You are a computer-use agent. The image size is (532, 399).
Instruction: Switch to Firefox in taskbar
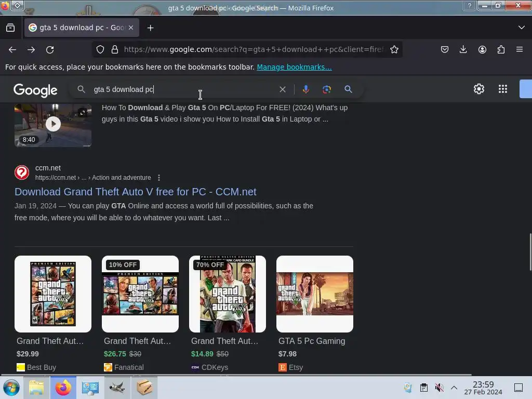click(x=63, y=388)
